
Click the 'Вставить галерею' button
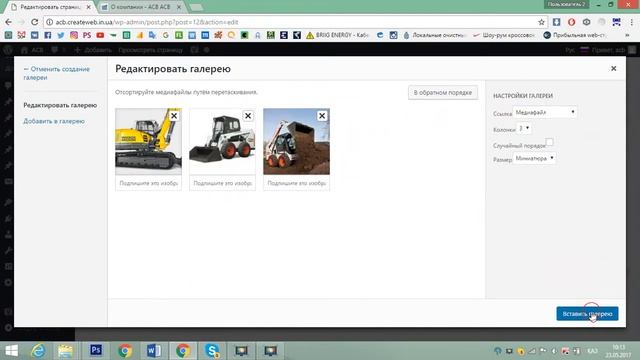coord(587,314)
